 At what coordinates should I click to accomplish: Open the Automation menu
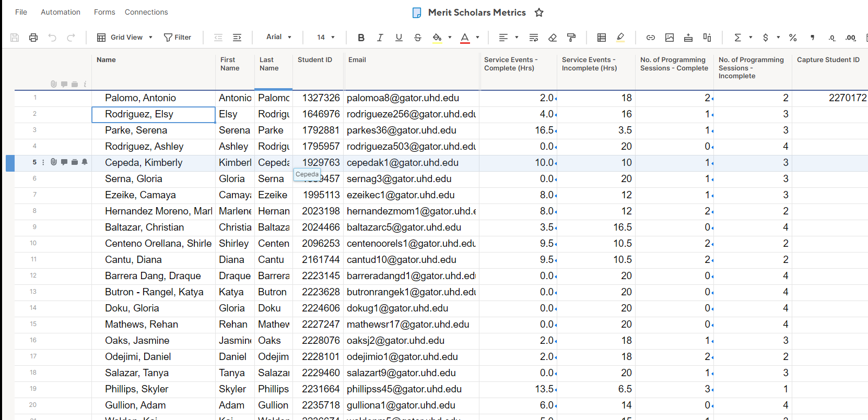pyautogui.click(x=61, y=12)
